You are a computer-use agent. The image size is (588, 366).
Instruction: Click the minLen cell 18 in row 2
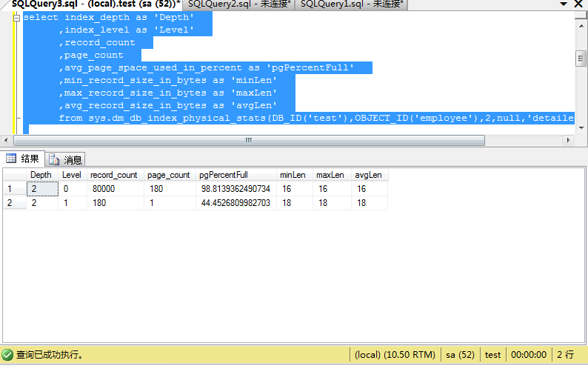tap(295, 203)
